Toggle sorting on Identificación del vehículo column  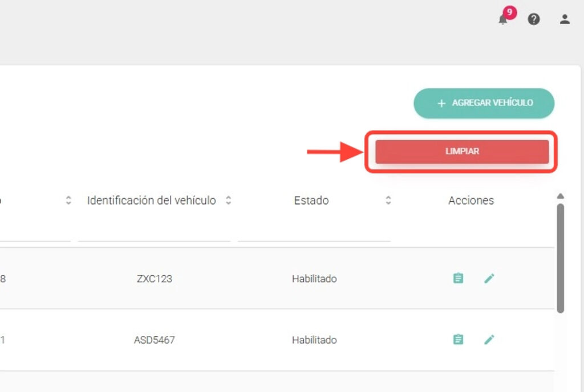228,201
